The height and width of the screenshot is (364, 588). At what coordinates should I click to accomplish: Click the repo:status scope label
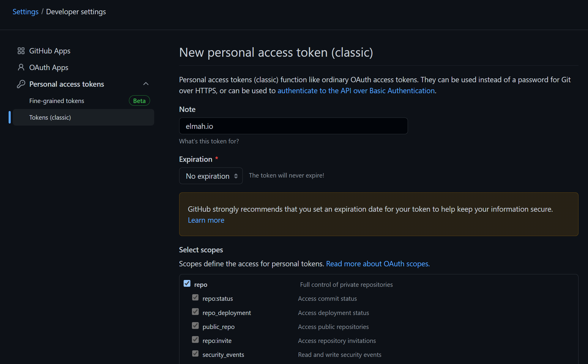pos(217,298)
